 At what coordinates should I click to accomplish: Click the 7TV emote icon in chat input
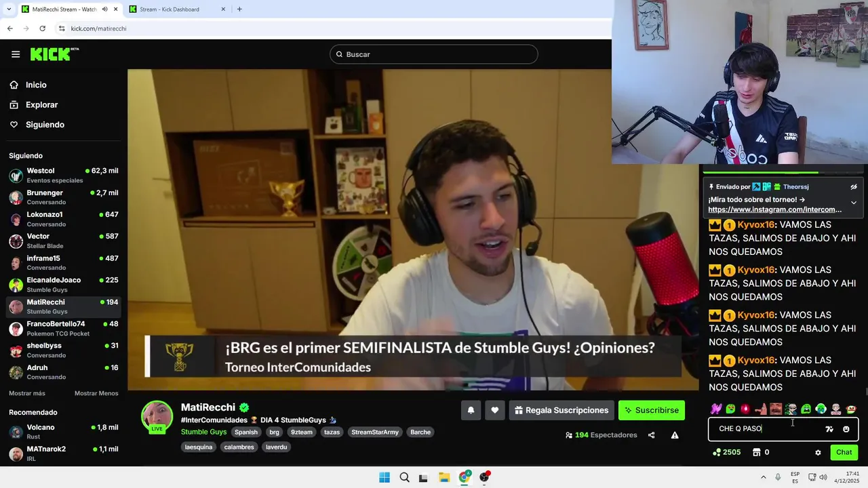(829, 429)
